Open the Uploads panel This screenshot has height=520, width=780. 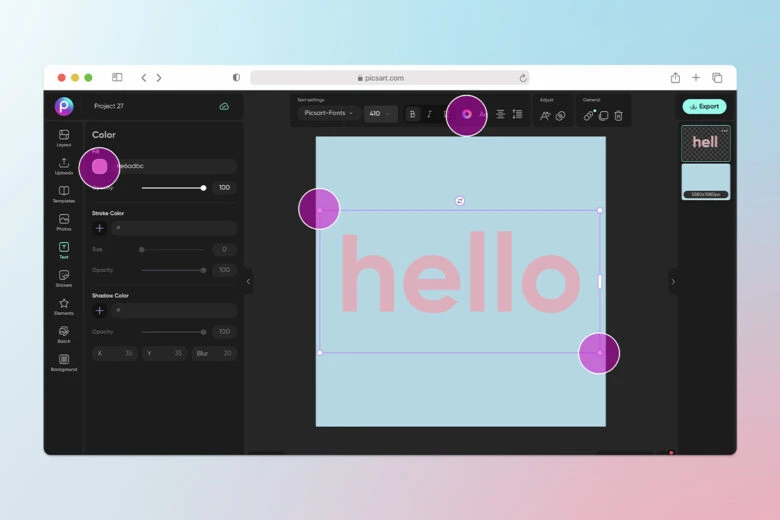[x=64, y=165]
